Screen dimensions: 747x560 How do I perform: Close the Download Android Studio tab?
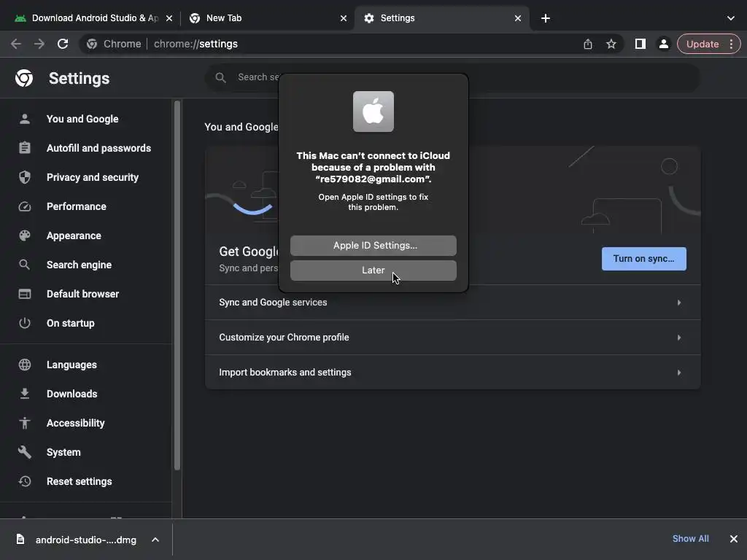[169, 18]
